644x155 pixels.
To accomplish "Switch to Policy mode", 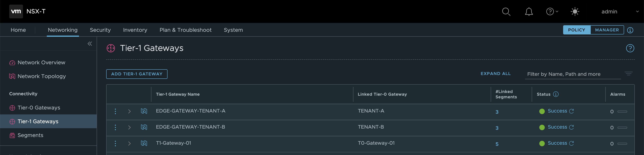I will click(577, 30).
